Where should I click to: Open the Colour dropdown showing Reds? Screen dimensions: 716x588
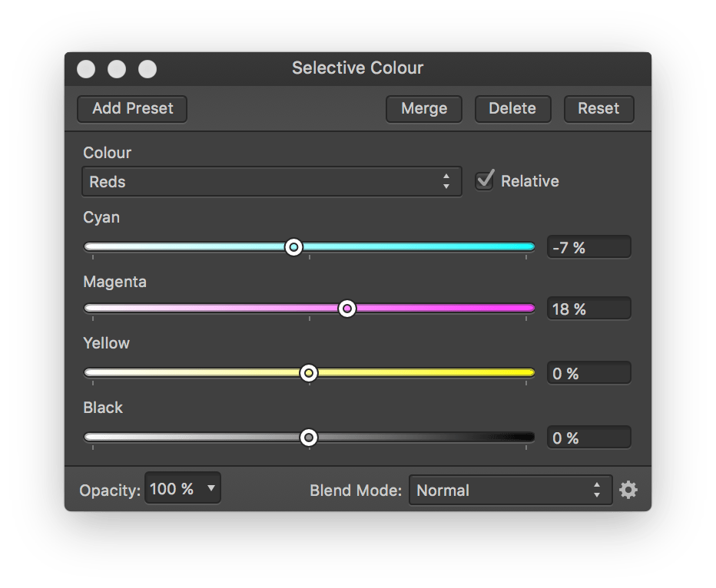[x=271, y=182]
